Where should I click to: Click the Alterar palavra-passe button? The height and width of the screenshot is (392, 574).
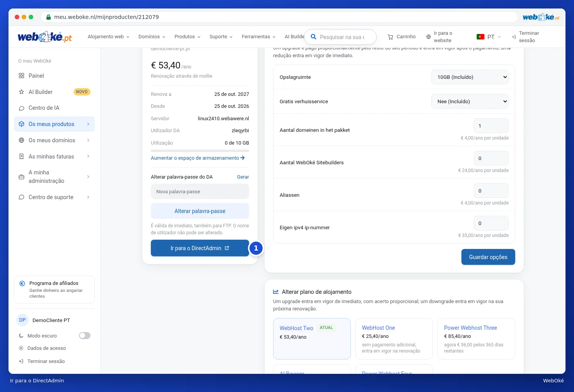tap(200, 211)
